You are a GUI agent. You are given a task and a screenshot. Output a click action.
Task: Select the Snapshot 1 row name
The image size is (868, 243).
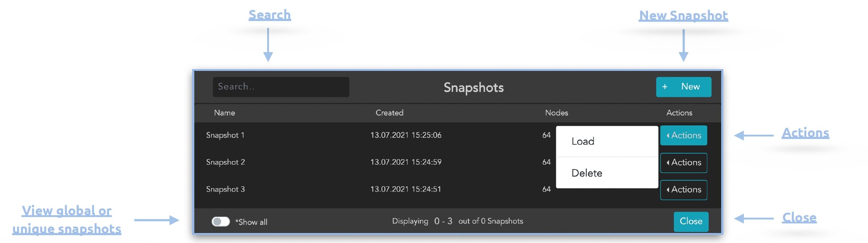pyautogui.click(x=225, y=135)
